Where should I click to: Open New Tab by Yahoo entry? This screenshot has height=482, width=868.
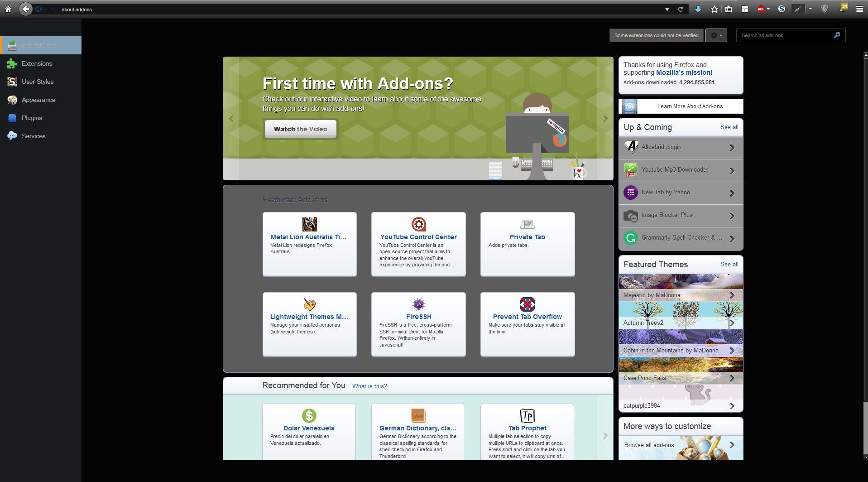pyautogui.click(x=681, y=193)
